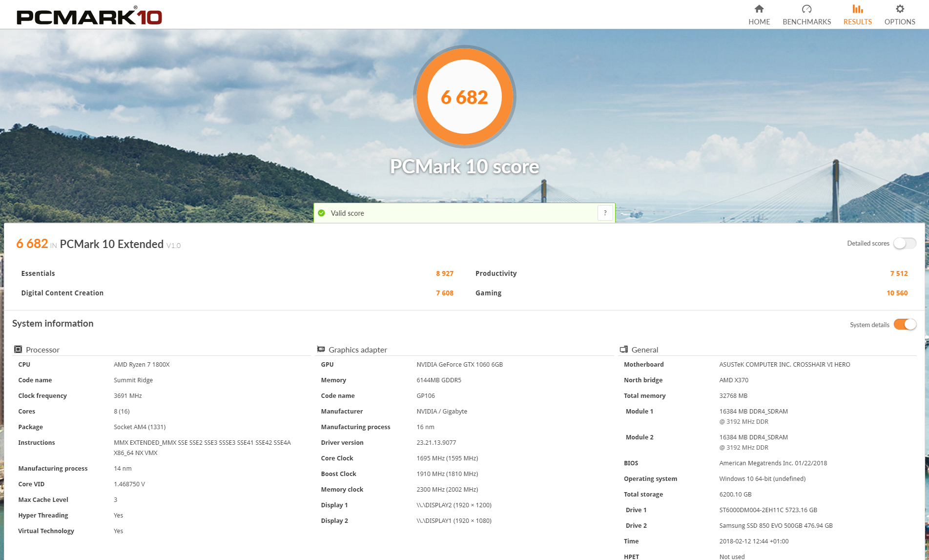Switch to the BENCHMARKS tab label
This screenshot has height=560, width=929.
point(806,22)
